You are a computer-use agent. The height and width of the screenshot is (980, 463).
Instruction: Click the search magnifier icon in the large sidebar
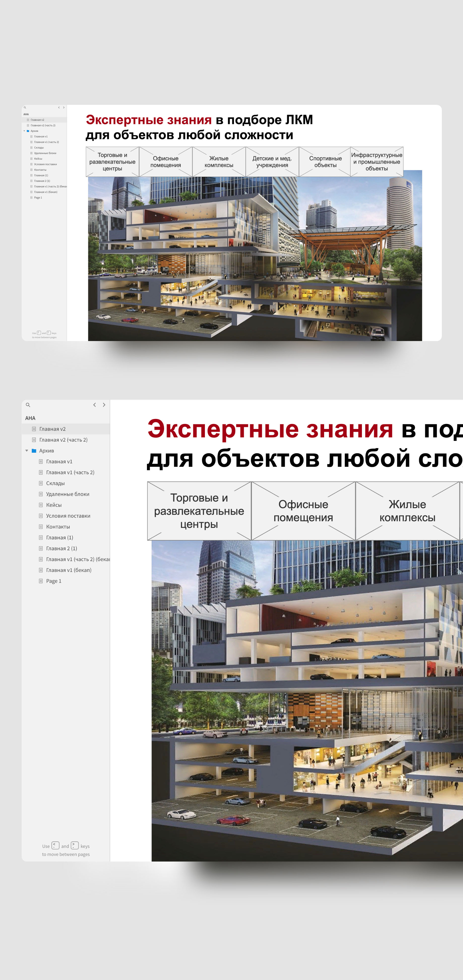pos(28,405)
